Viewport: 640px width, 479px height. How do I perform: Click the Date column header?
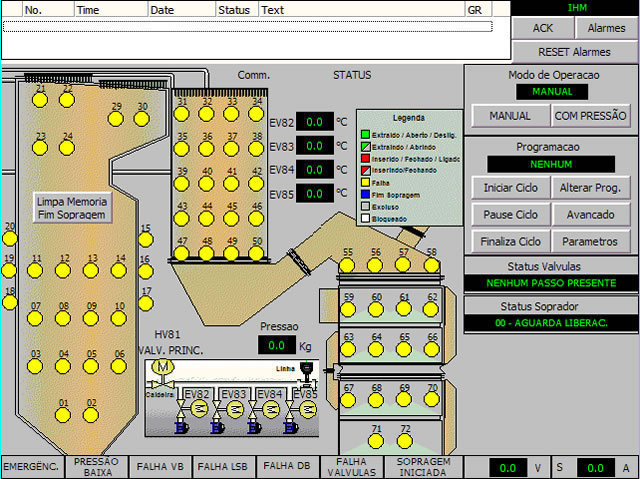pos(182,10)
